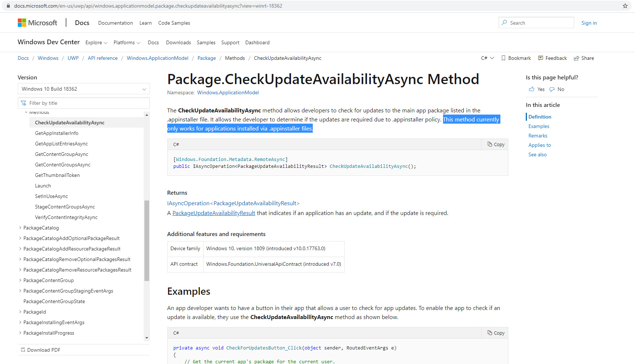Open the PackageUpdateAvailabilityResult link
Screen dimensions: 635x364
pyautogui.click(x=214, y=213)
